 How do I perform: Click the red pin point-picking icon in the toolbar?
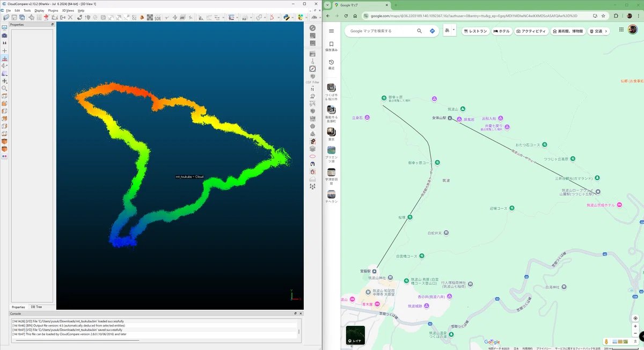click(46, 17)
